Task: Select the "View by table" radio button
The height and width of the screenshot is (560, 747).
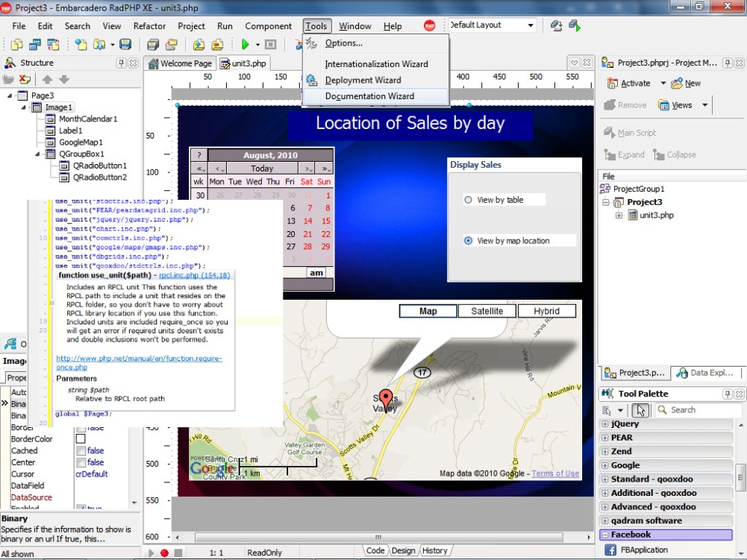Action: [469, 199]
